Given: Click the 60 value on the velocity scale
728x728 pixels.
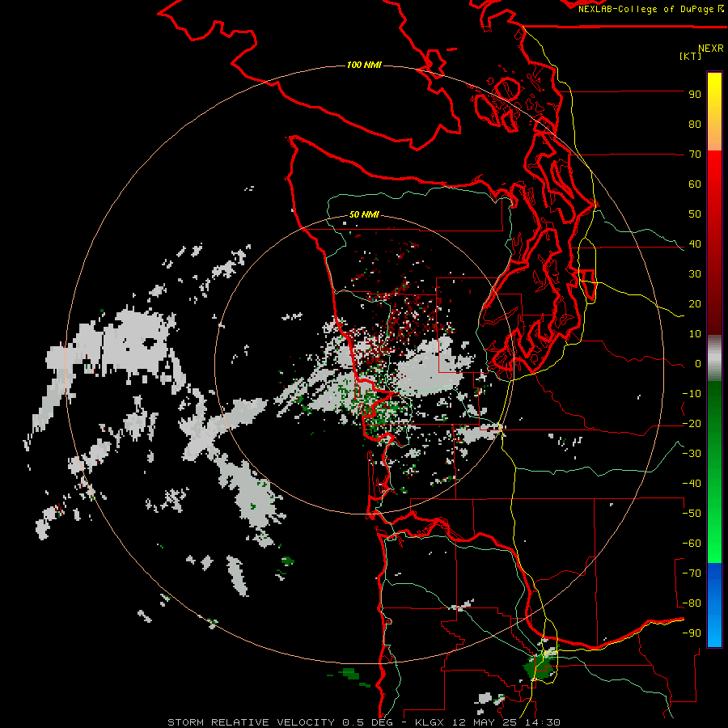Looking at the screenshot, I should [x=695, y=184].
